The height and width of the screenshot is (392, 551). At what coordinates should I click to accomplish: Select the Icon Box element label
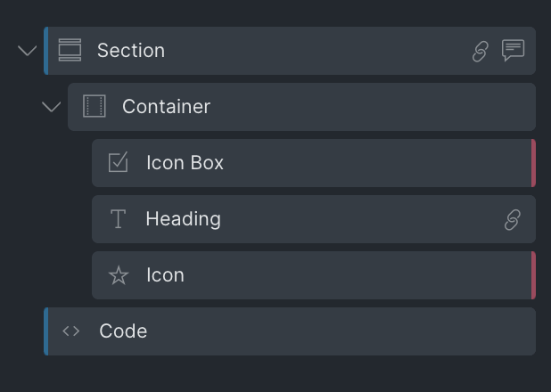pos(185,163)
